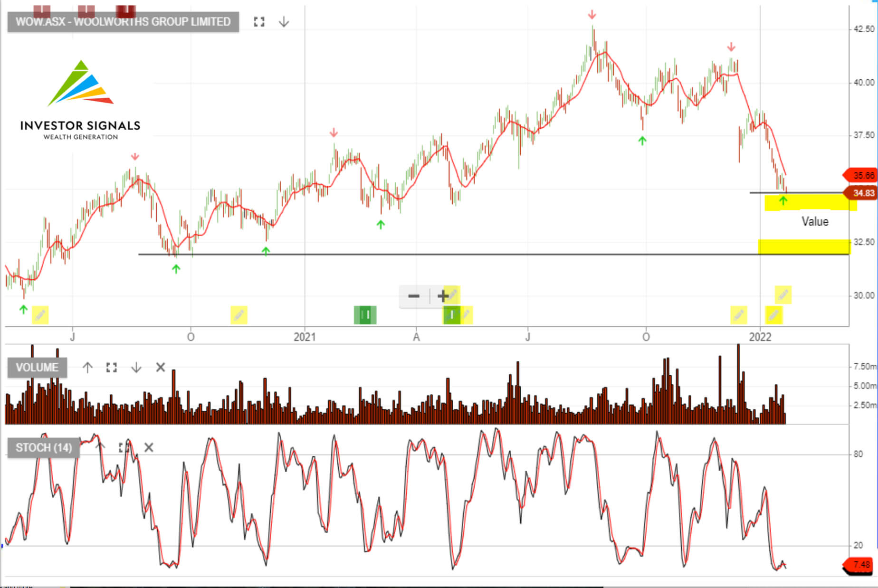Select the red sell arrow above the early 2021 peak
878x588 pixels.
[x=334, y=133]
